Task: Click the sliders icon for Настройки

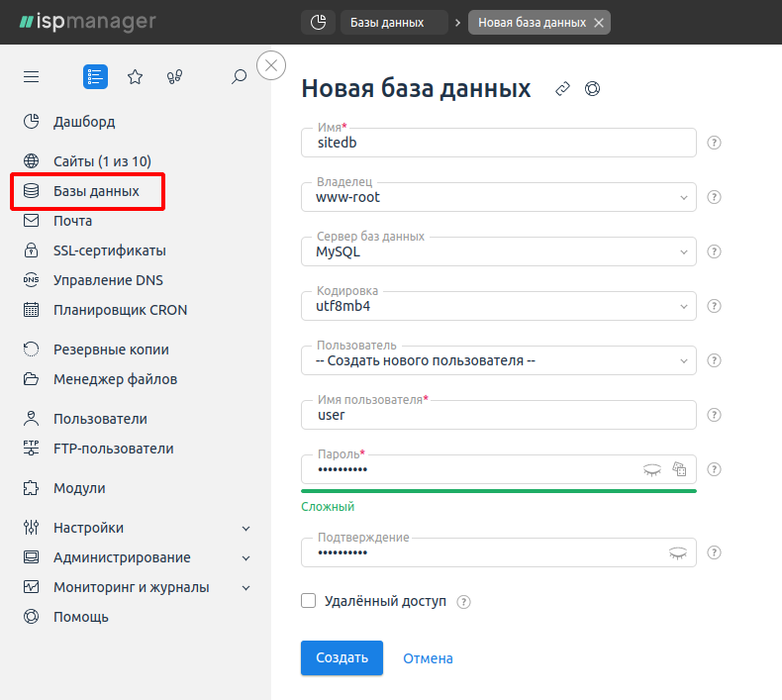Action: pyautogui.click(x=31, y=527)
